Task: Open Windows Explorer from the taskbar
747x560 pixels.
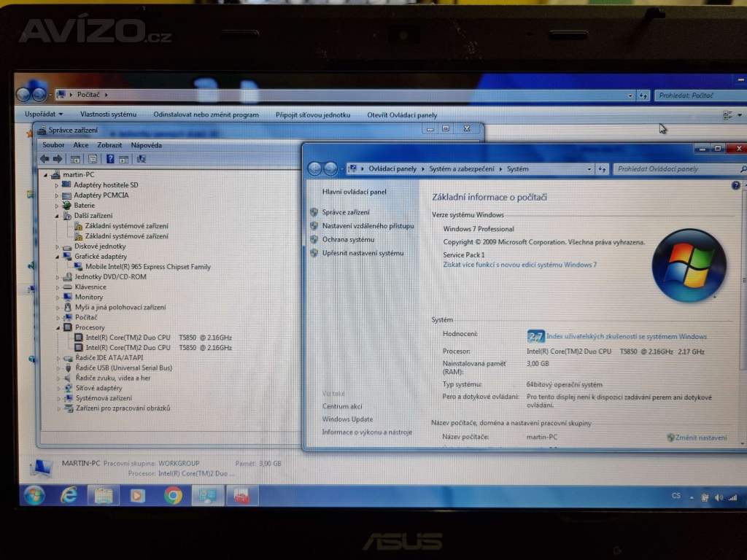Action: click(104, 496)
